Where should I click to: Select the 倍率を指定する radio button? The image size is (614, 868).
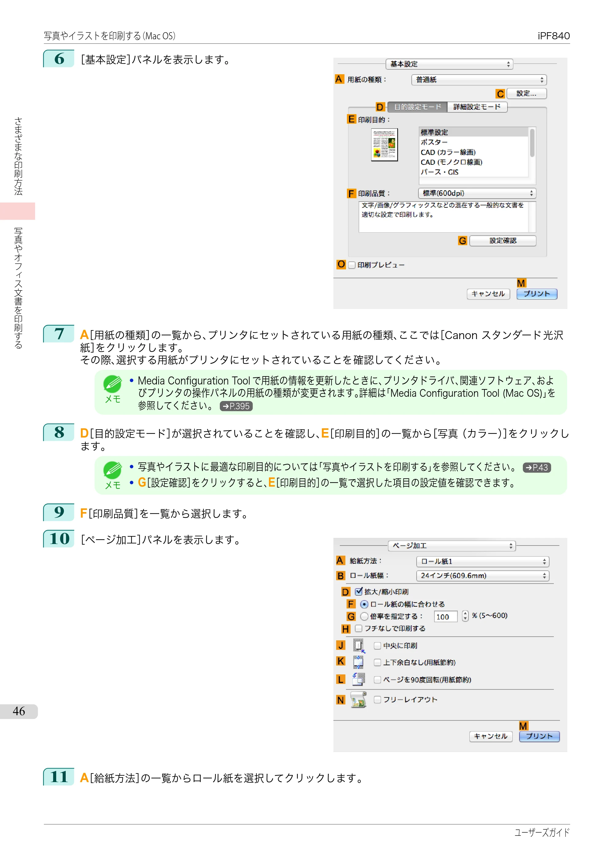(x=364, y=616)
